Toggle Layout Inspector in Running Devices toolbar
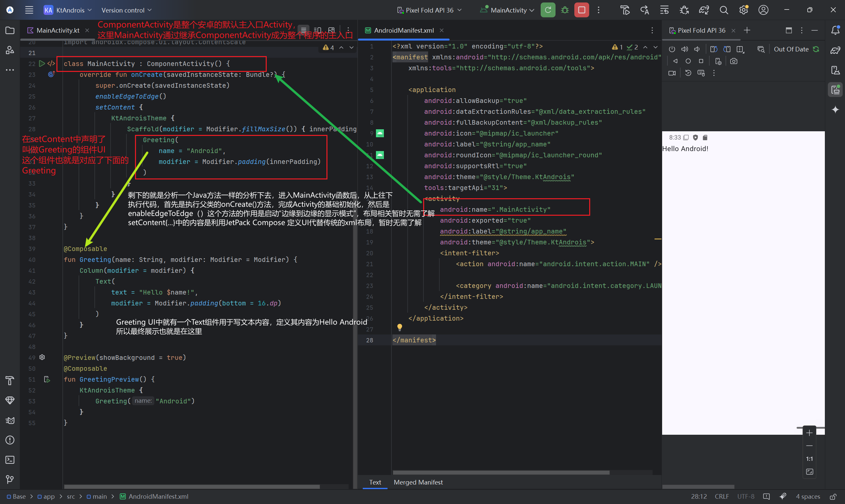 [x=761, y=49]
